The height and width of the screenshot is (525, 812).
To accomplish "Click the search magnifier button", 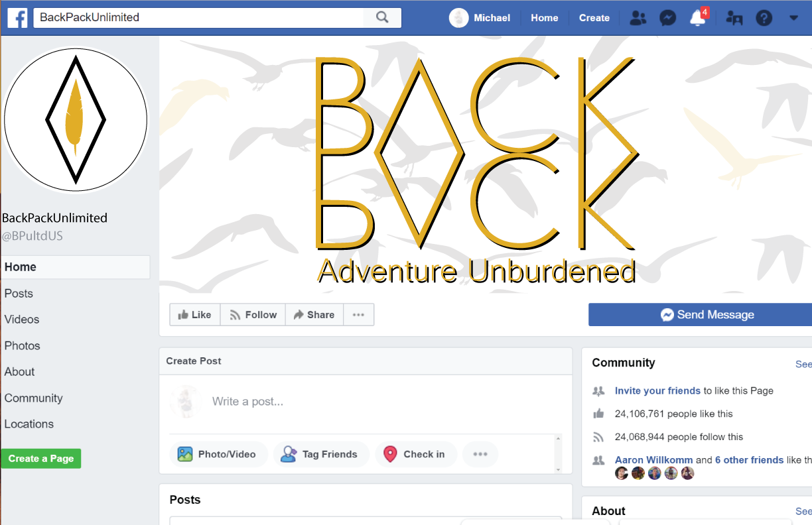I will point(382,18).
